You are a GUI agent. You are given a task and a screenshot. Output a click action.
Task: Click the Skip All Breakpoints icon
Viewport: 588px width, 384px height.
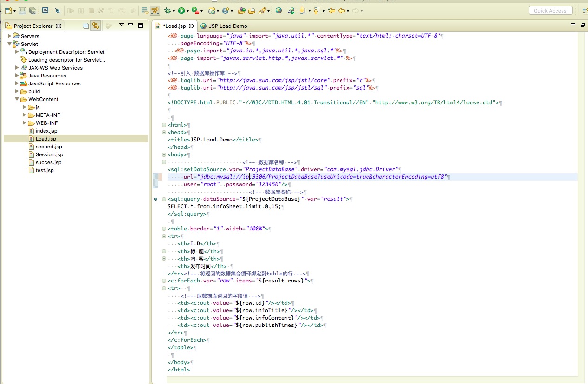coord(58,11)
